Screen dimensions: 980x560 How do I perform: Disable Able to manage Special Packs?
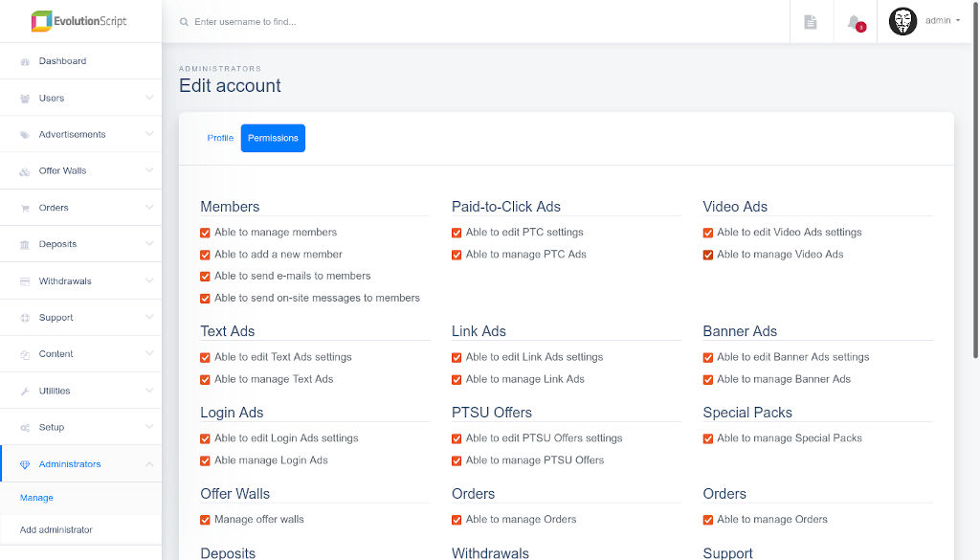point(708,438)
